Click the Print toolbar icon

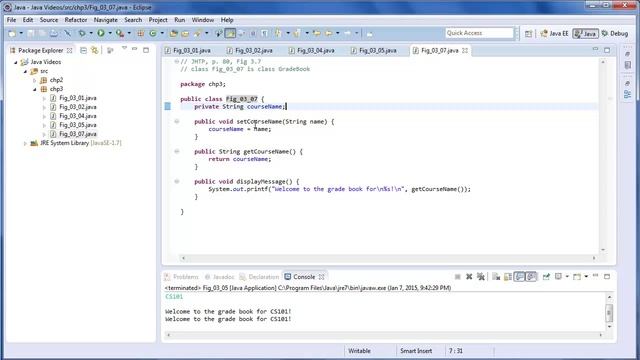54,33
